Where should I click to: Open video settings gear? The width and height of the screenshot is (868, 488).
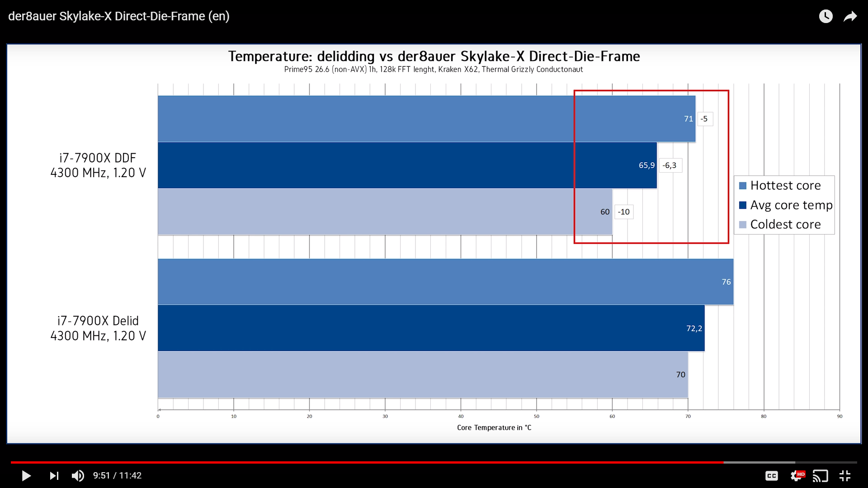click(x=797, y=476)
